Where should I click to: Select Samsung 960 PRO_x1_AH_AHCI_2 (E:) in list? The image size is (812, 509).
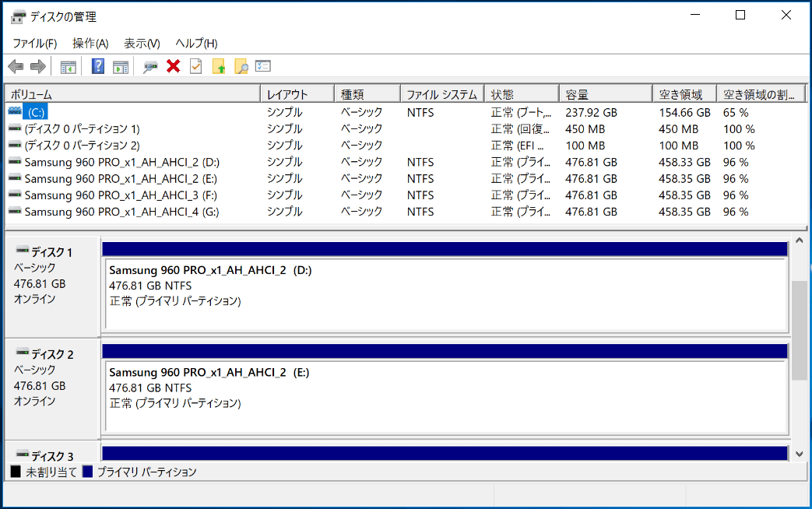pos(121,179)
